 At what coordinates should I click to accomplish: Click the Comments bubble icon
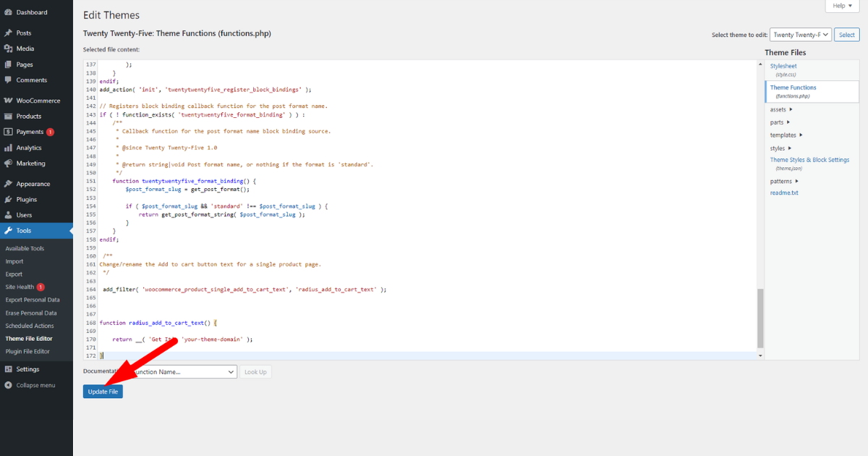pos(8,80)
